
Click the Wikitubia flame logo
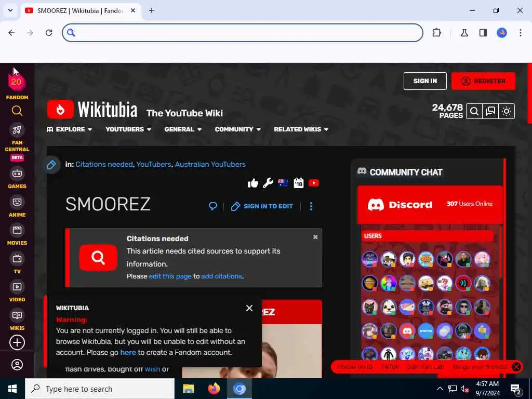(60, 109)
